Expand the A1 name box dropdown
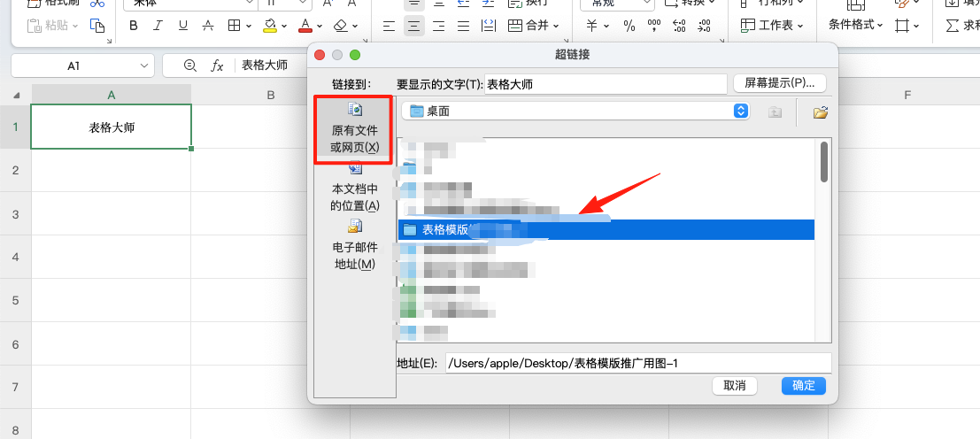Viewport: 980px width, 439px height. coord(144,65)
